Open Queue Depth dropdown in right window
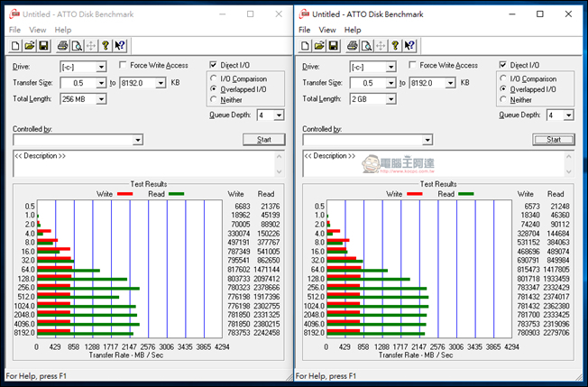 coord(568,115)
